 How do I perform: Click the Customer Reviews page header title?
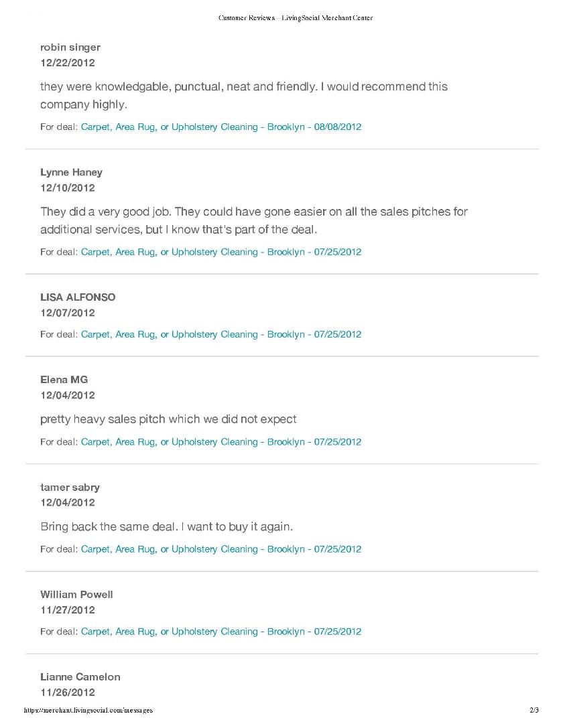tap(296, 18)
